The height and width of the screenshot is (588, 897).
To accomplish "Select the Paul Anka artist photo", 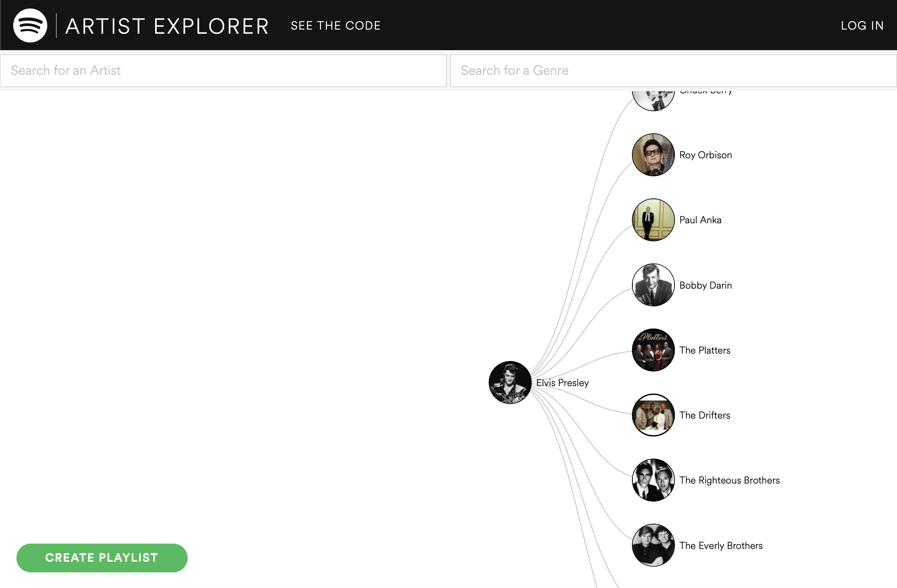I will coord(653,220).
